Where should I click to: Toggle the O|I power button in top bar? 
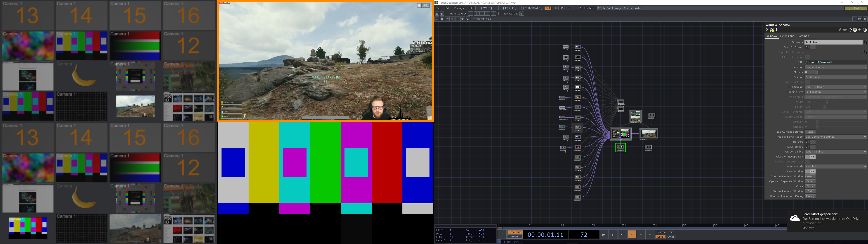click(548, 8)
